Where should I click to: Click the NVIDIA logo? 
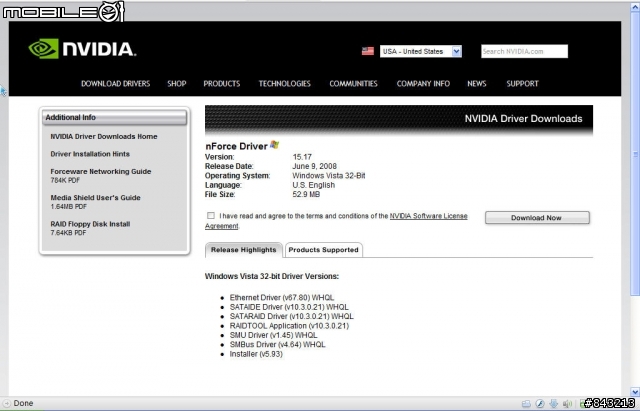(x=82, y=49)
